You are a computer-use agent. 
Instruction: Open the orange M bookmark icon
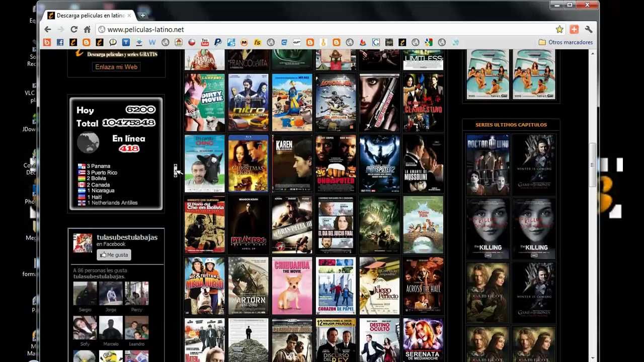(x=245, y=42)
